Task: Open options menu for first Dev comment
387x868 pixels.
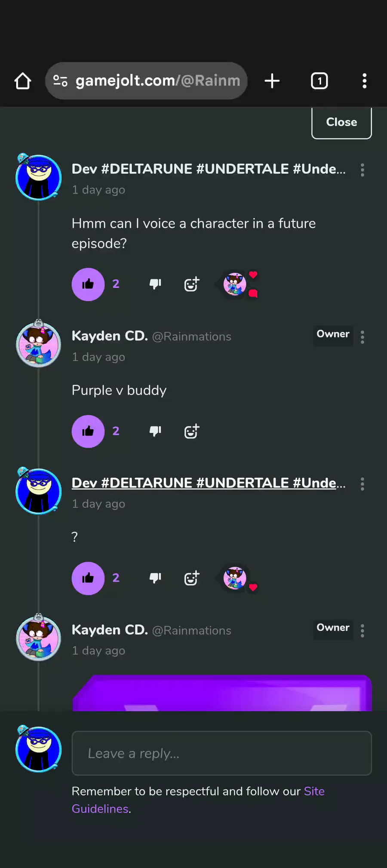Action: click(362, 170)
